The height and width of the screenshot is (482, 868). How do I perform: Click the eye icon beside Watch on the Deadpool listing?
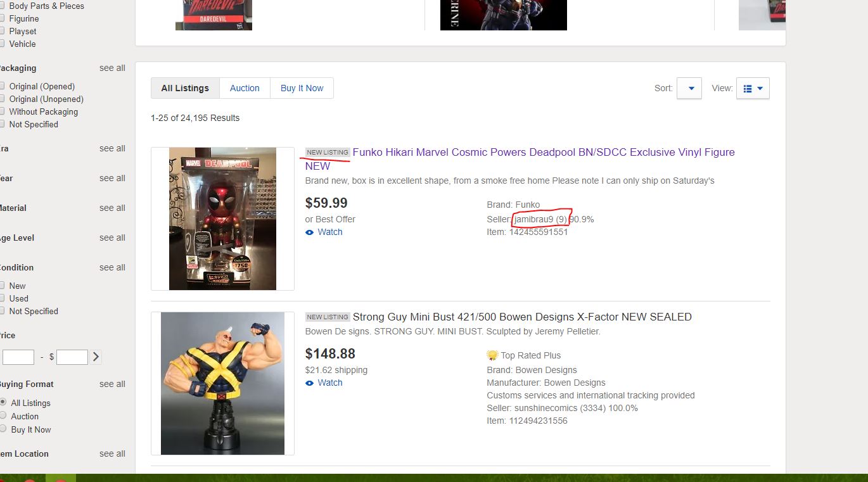[x=309, y=232]
